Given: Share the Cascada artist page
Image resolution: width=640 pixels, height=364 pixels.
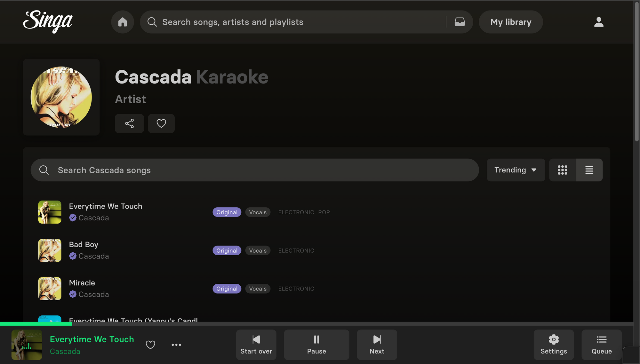Looking at the screenshot, I should (x=129, y=123).
